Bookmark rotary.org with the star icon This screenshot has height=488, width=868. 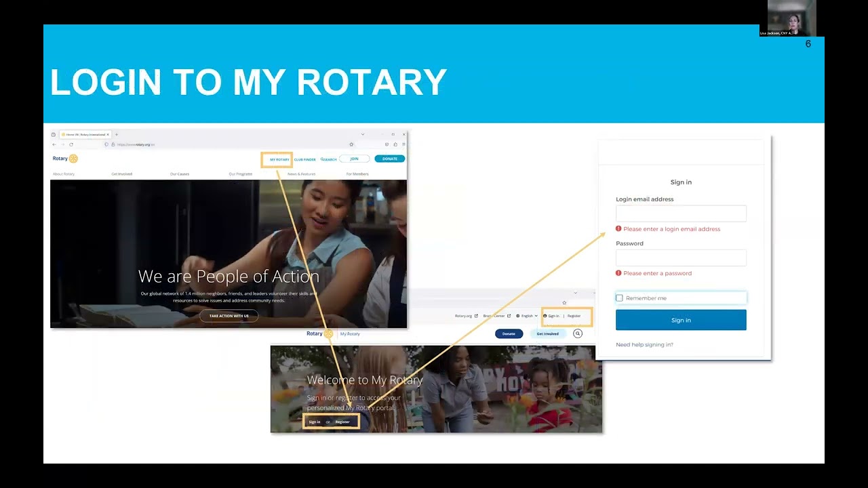pyautogui.click(x=351, y=144)
